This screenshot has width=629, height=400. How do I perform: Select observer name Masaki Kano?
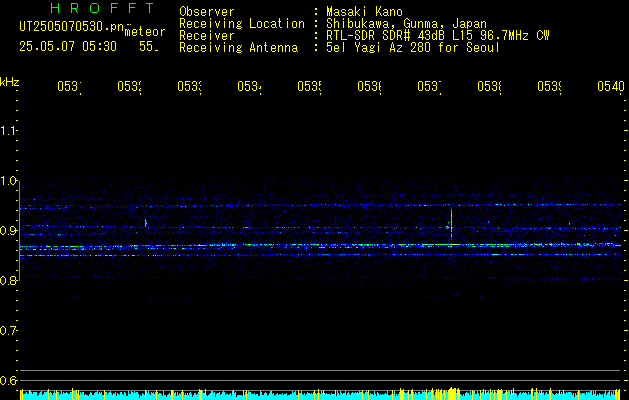click(364, 12)
